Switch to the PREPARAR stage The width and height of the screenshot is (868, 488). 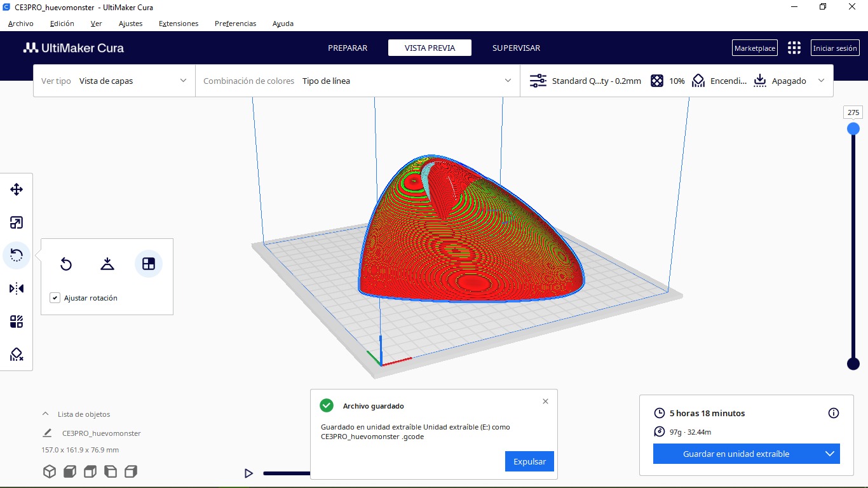(348, 48)
